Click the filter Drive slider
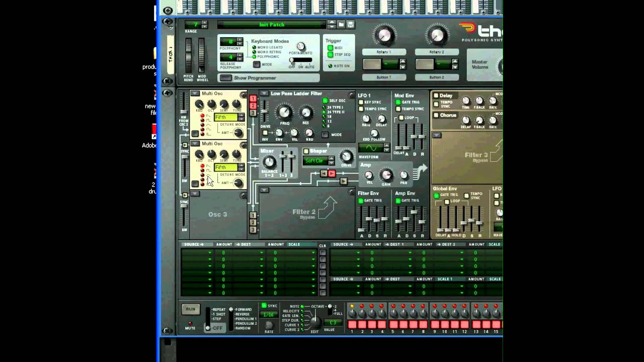The image size is (644, 362). (265, 112)
